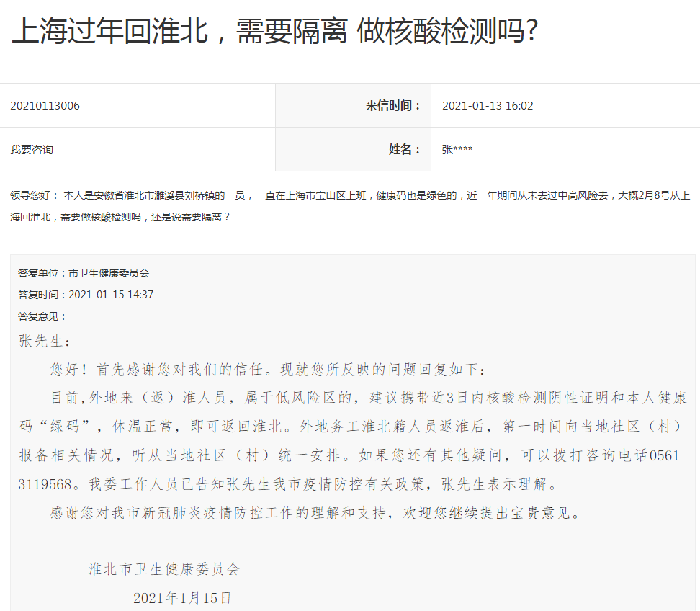Click the line 目前,外地来（返）淮人员

(368, 398)
